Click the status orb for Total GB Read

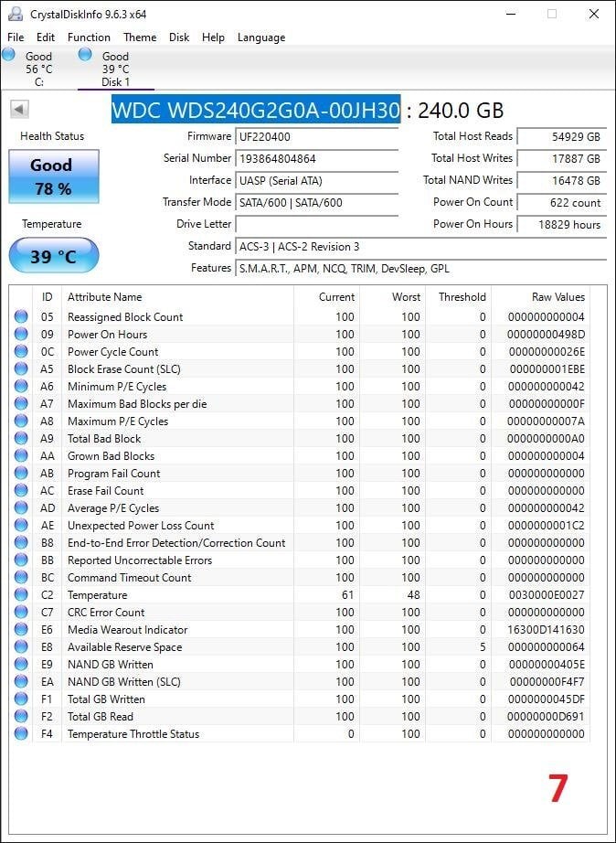(x=21, y=716)
